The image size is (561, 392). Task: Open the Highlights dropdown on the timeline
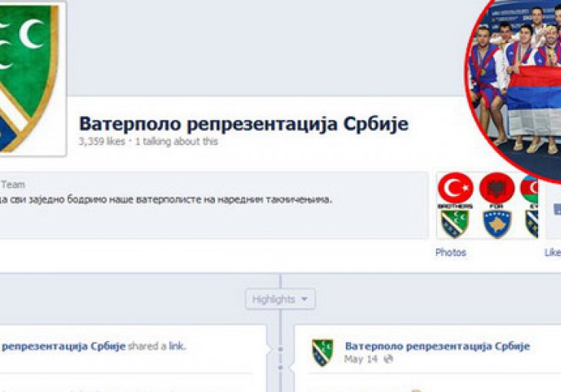[280, 299]
